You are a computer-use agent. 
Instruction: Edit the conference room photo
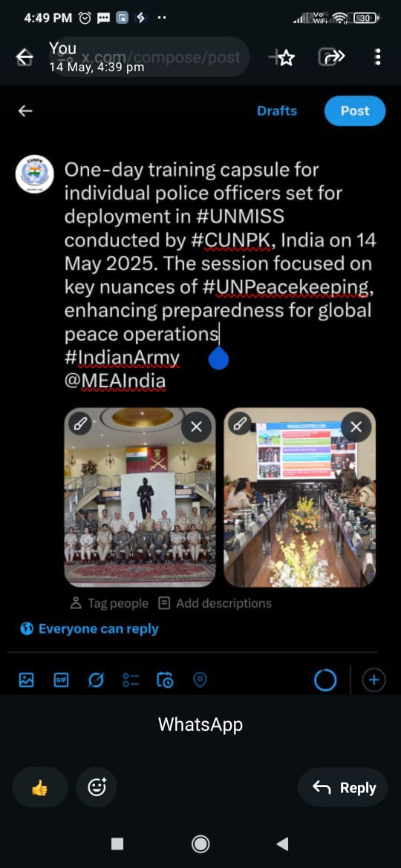[241, 424]
